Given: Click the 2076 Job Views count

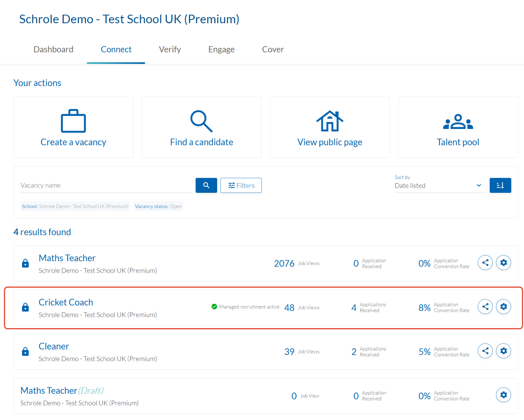Looking at the screenshot, I should (297, 263).
